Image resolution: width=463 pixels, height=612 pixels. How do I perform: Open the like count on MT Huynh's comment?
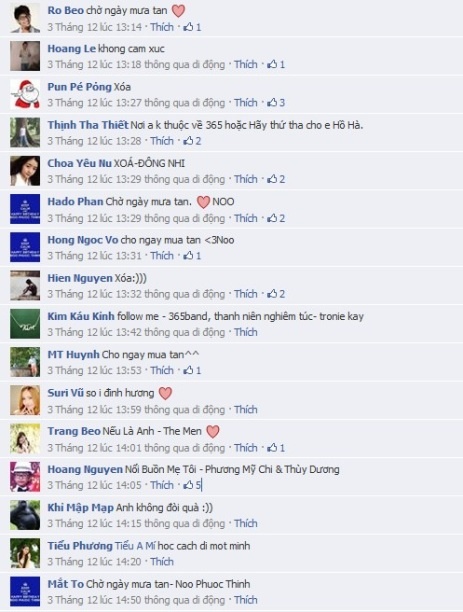(192, 370)
